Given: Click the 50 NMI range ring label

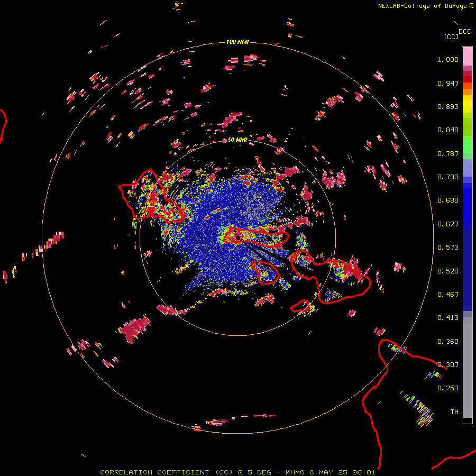Looking at the screenshot, I should coord(237,140).
